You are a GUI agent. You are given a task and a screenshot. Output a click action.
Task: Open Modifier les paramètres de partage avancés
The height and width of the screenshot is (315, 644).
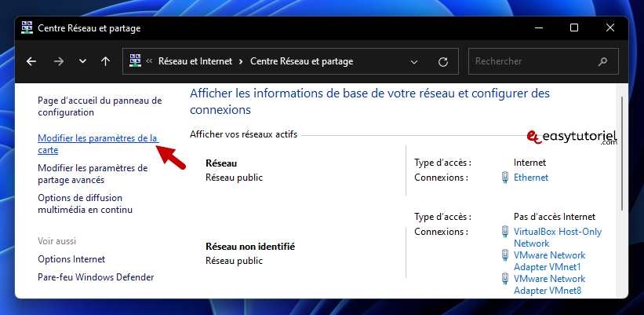93,174
